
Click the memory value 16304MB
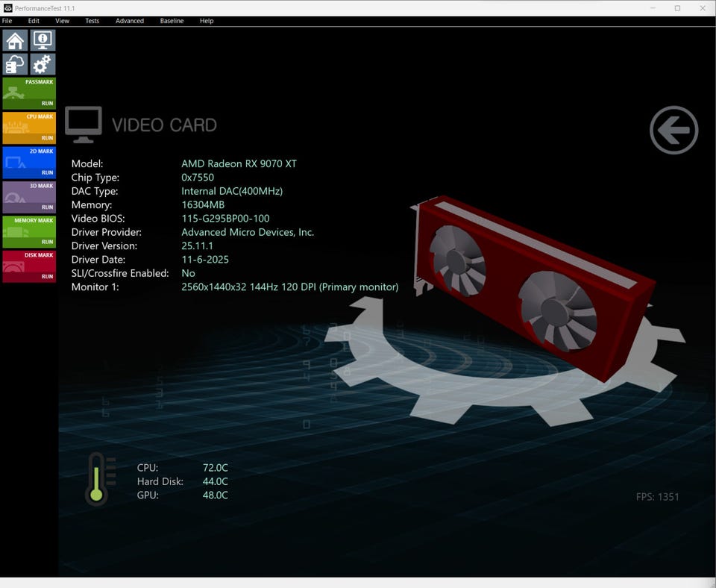click(203, 204)
